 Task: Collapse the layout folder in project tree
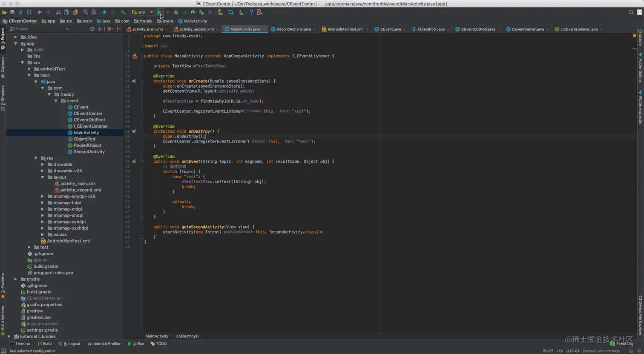(43, 177)
